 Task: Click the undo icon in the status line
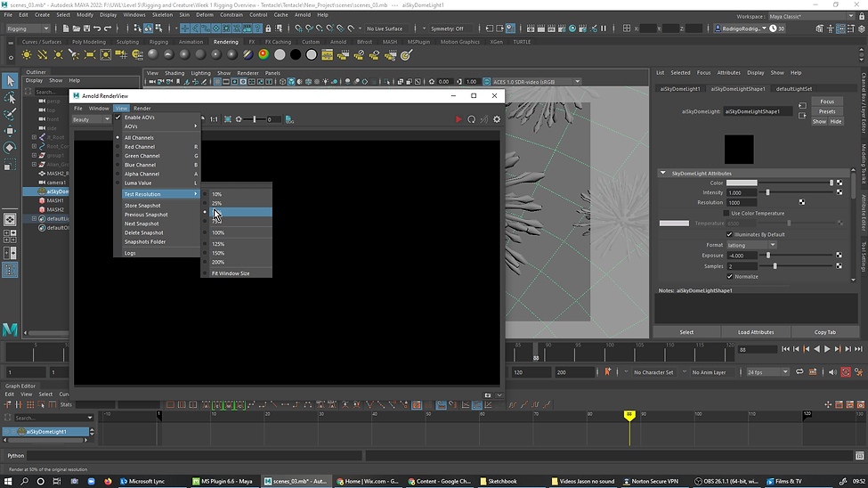pos(97,28)
